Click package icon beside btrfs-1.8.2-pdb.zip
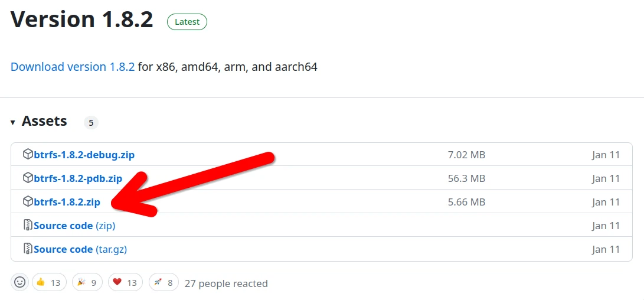 coord(28,178)
